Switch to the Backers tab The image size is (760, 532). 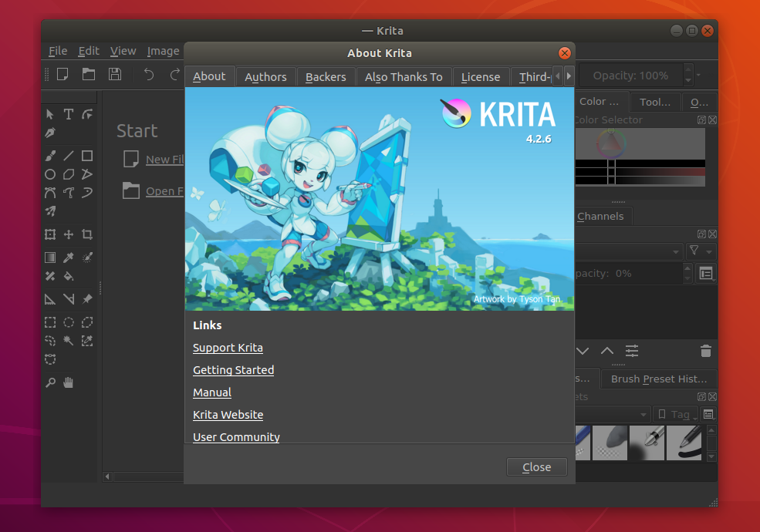click(x=326, y=77)
